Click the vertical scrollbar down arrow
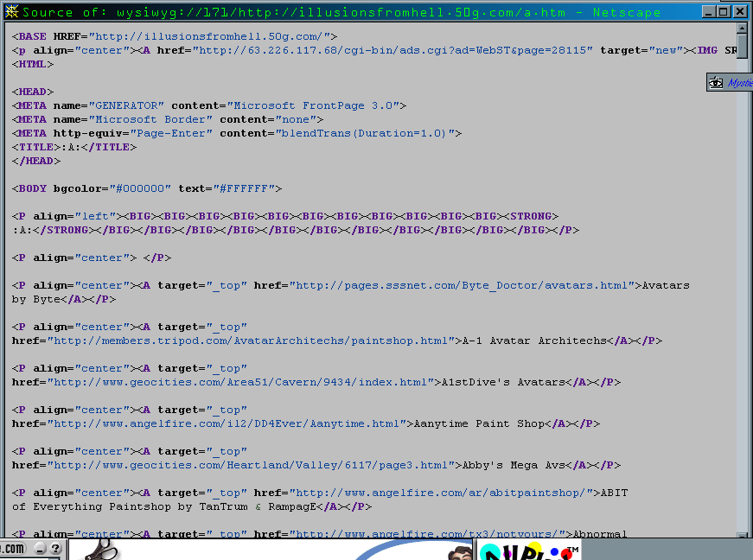This screenshot has height=560, width=753. (743, 535)
